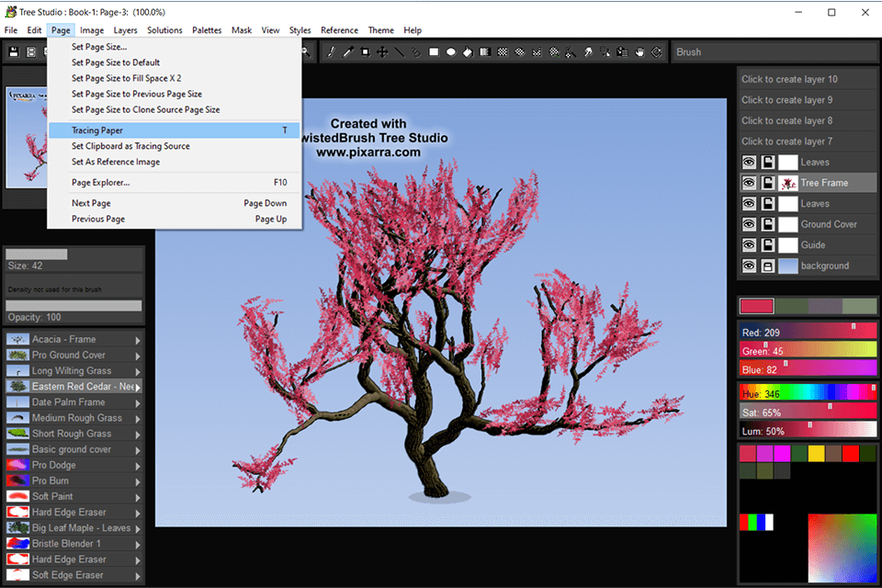This screenshot has width=882, height=588.
Task: Choose the crop tool in the toolbar
Action: pyautogui.click(x=366, y=52)
